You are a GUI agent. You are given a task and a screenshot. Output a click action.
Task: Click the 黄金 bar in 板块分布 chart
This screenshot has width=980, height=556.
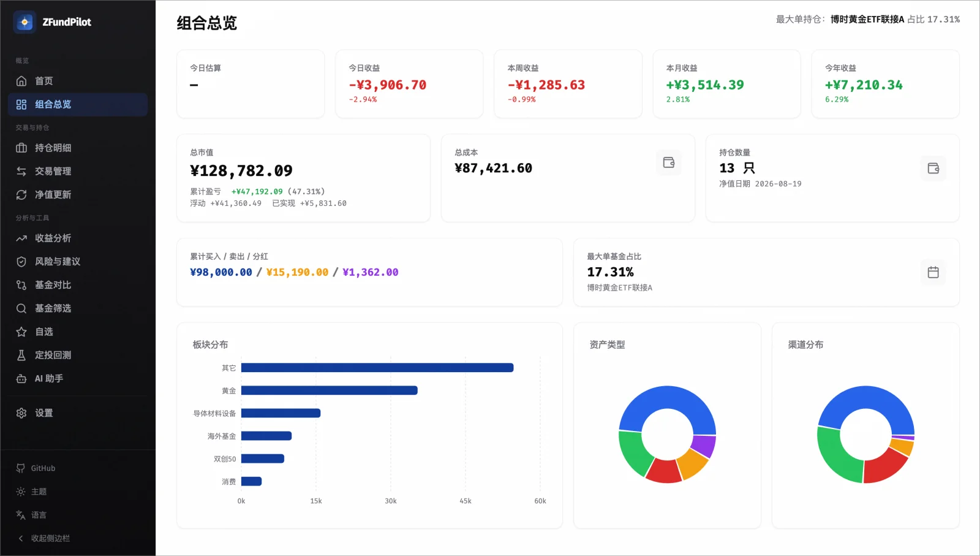[330, 390]
